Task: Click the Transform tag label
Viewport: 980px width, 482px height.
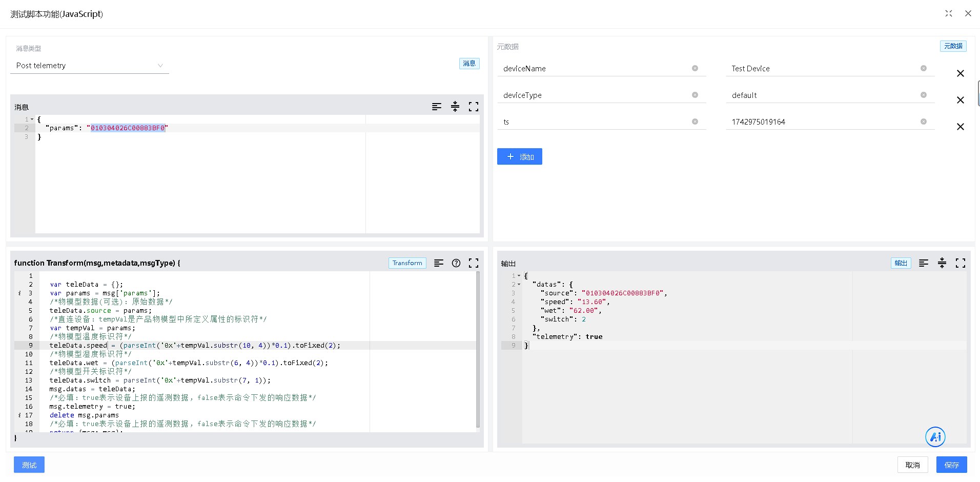Action: (407, 263)
